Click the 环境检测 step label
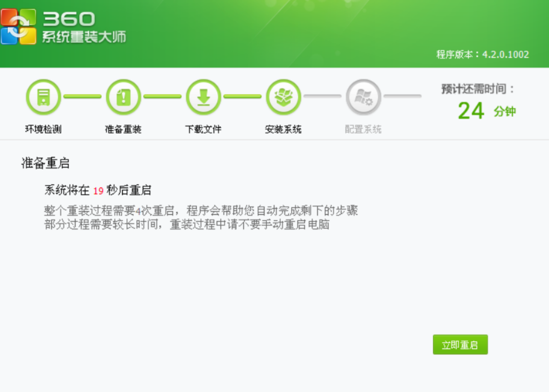Screen dimensions: 549x392 click(43, 129)
